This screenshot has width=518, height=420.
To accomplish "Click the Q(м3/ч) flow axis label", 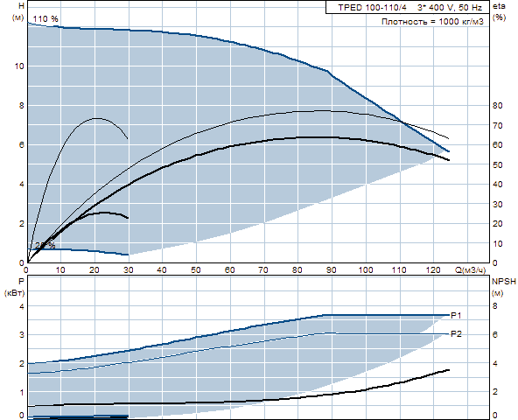I will pyautogui.click(x=471, y=270).
